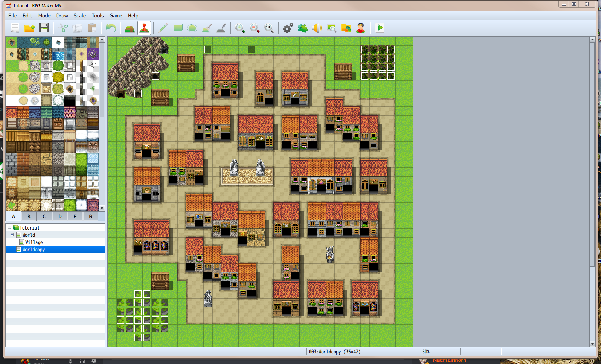
Task: Zoom in on the map
Action: tap(240, 28)
